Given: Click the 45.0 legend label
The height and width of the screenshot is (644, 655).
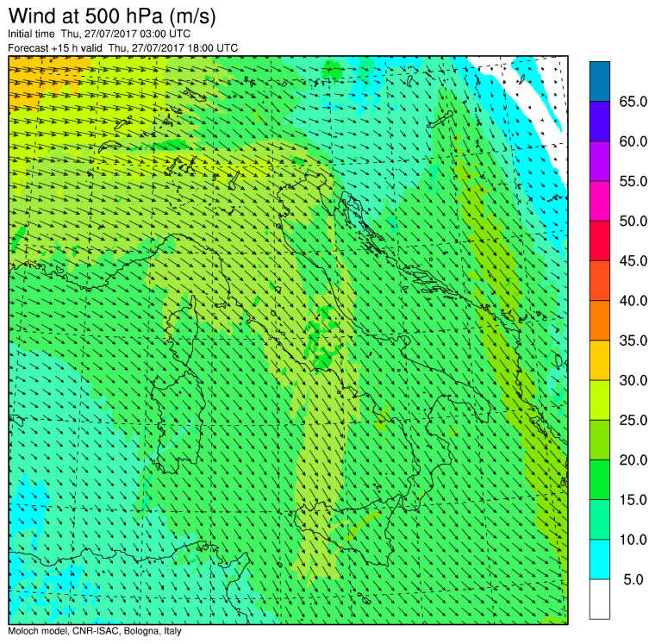Looking at the screenshot, I should [633, 260].
